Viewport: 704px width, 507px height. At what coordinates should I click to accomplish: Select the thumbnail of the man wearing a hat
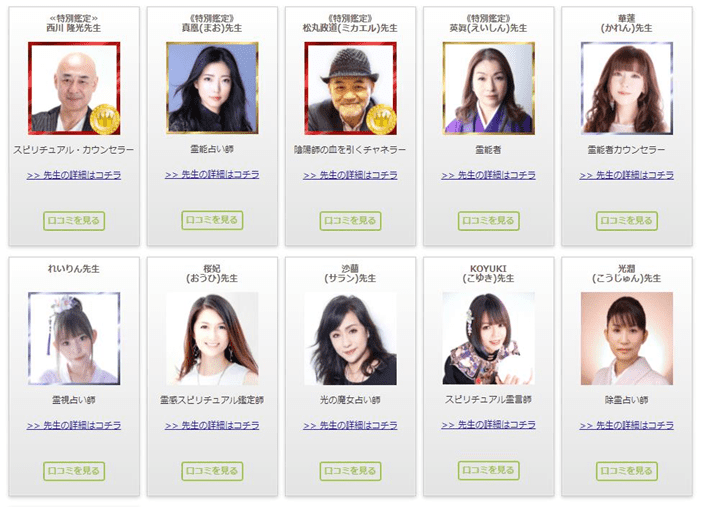point(350,88)
